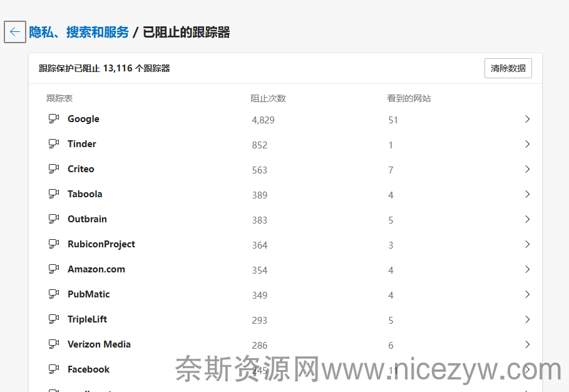Expand the PubMatic row chevron
Viewport: 569px width, 392px height.
(527, 294)
